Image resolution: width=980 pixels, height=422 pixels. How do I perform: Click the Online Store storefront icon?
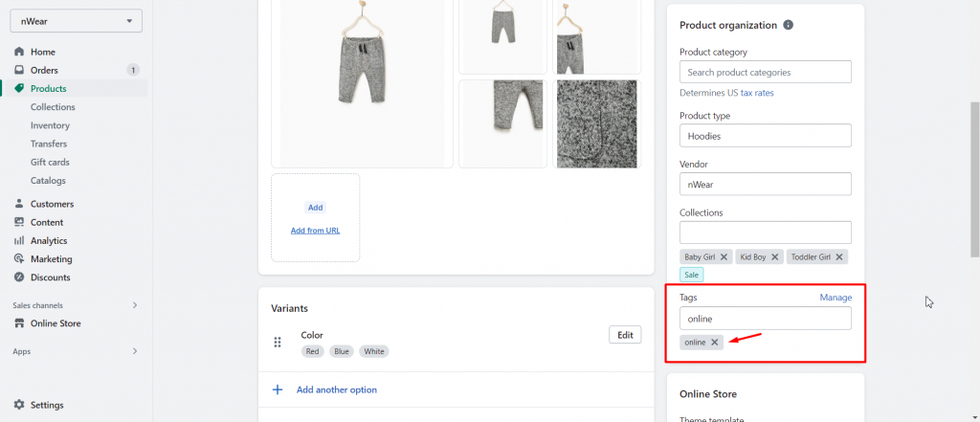(19, 323)
